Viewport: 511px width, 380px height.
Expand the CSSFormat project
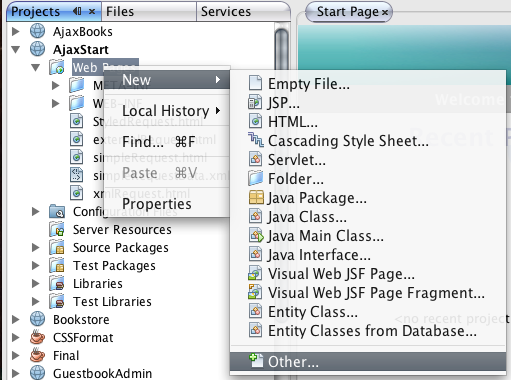coord(15,337)
